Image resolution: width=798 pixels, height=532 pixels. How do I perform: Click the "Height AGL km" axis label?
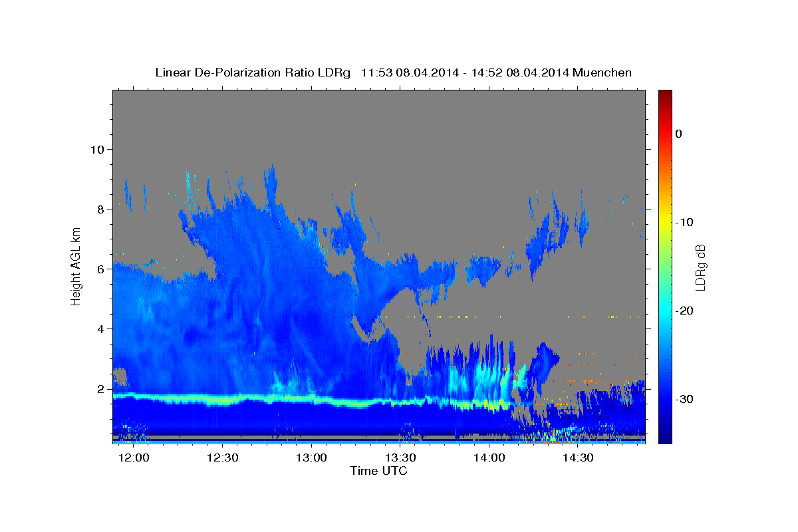pyautogui.click(x=76, y=265)
